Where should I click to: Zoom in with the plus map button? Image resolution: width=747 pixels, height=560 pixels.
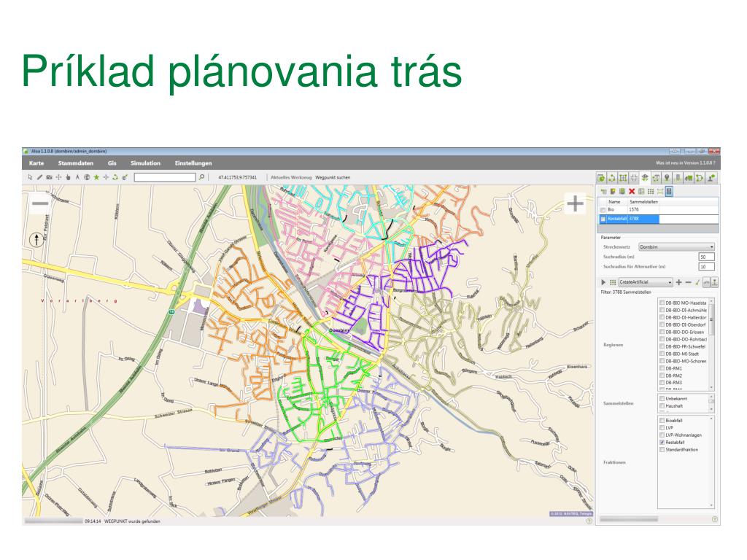(x=575, y=203)
